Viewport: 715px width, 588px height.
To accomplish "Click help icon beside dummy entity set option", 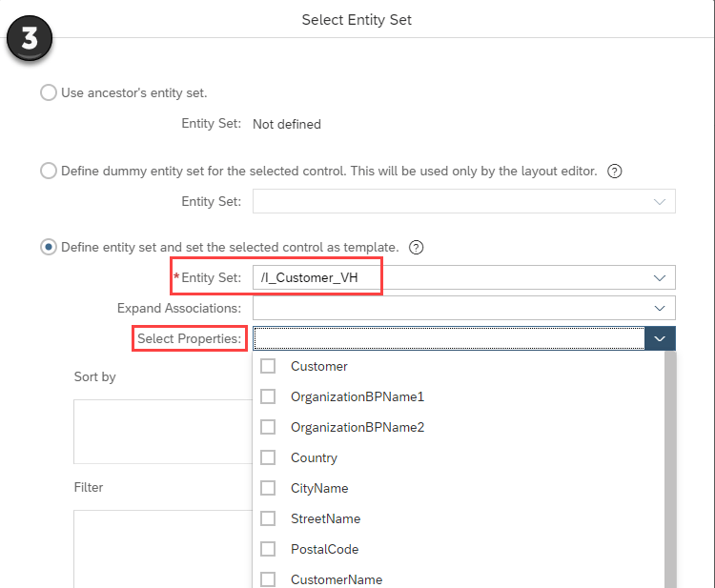I will click(x=615, y=172).
